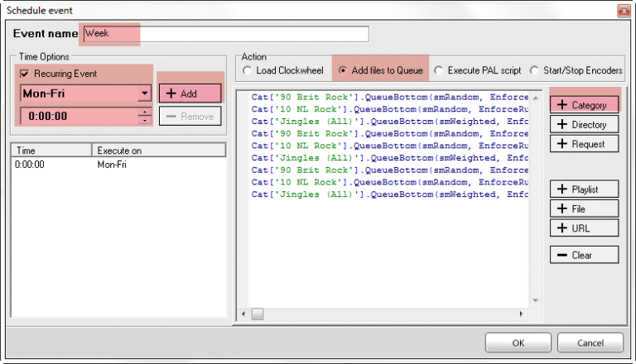This screenshot has height=364, width=636.
Task: Click the + Category button
Action: pos(584,106)
